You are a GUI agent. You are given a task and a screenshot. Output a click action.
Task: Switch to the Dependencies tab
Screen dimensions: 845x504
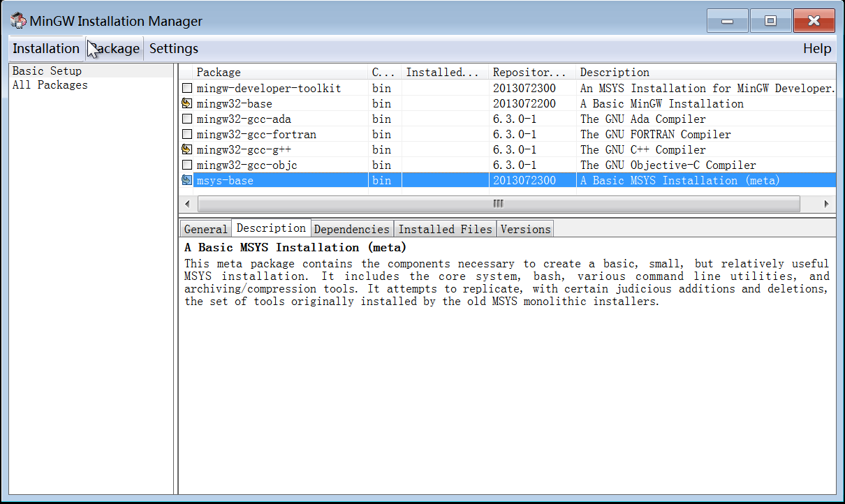coord(351,229)
